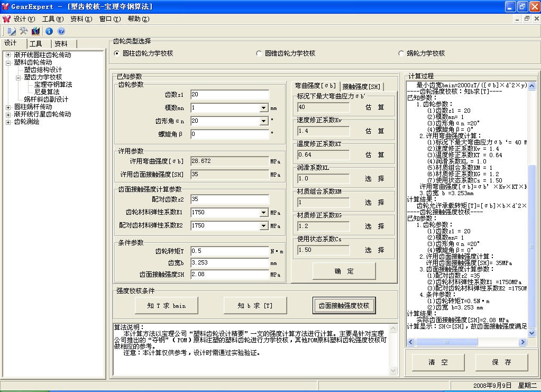This screenshot has height=392, width=541.
Task: Select 宝理夺钢算法 in the tree
Action: (x=53, y=85)
